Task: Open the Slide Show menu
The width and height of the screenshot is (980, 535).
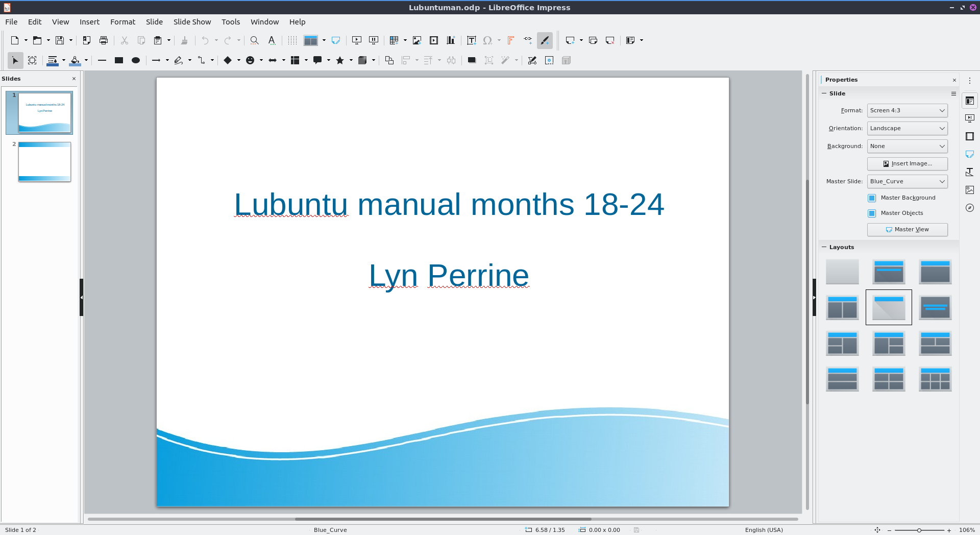Action: (x=192, y=22)
